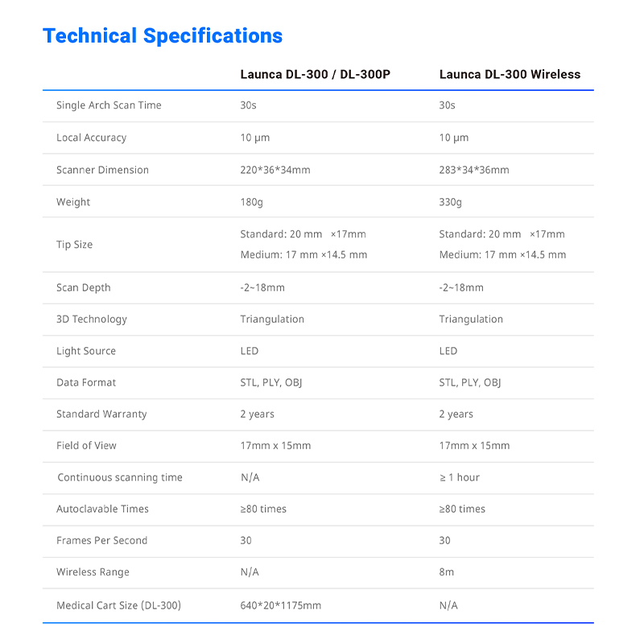644x644 pixels.
Task: Select the Scanner Dimension row label
Action: [x=102, y=170]
